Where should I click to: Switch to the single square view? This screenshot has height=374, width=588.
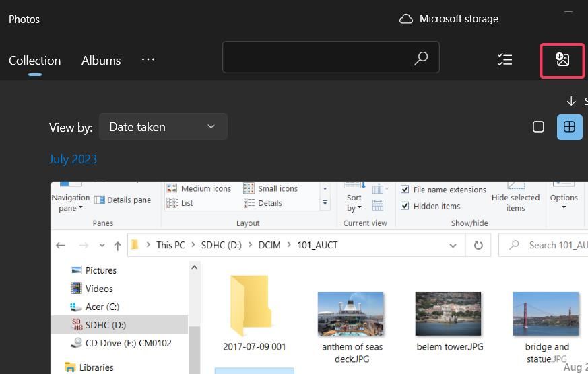(538, 126)
